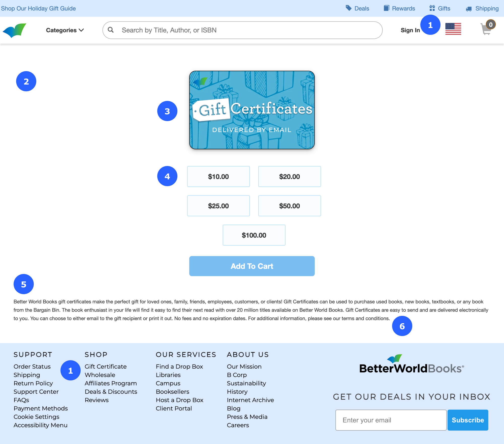Screen dimensions: 504x444
Task: Open Shipping with the truck icon
Action: [x=482, y=8]
